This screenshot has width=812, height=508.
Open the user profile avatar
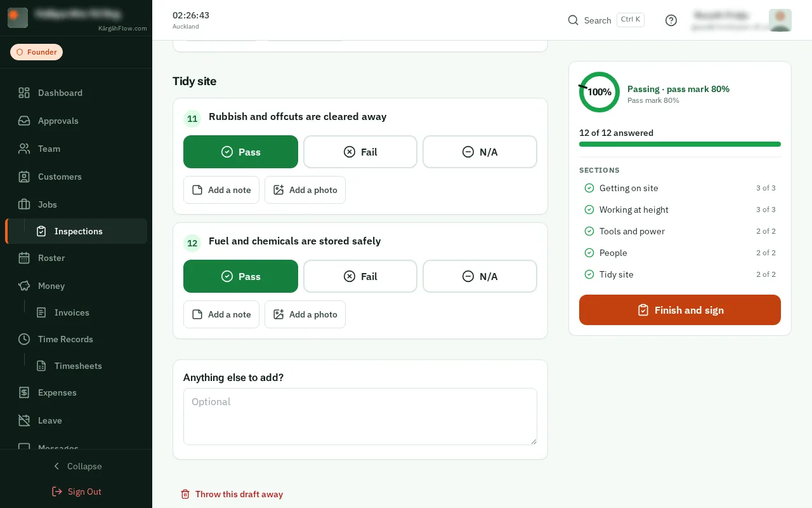[x=780, y=20]
